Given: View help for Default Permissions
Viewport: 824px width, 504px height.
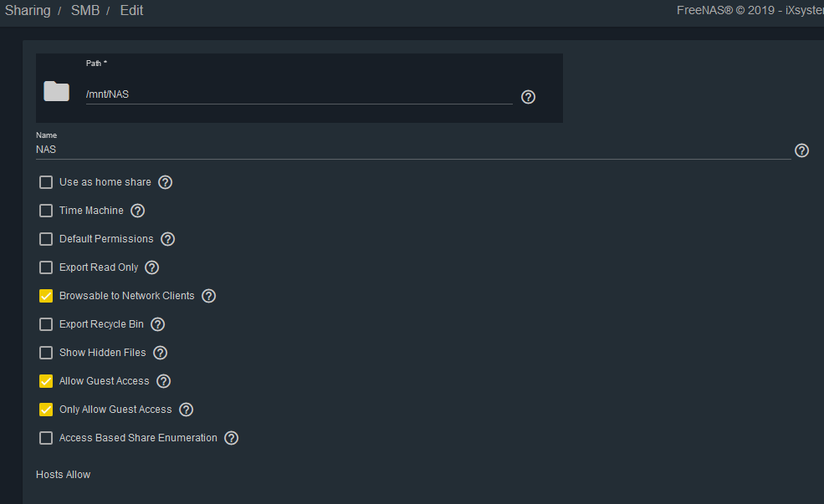Looking at the screenshot, I should click(x=167, y=239).
